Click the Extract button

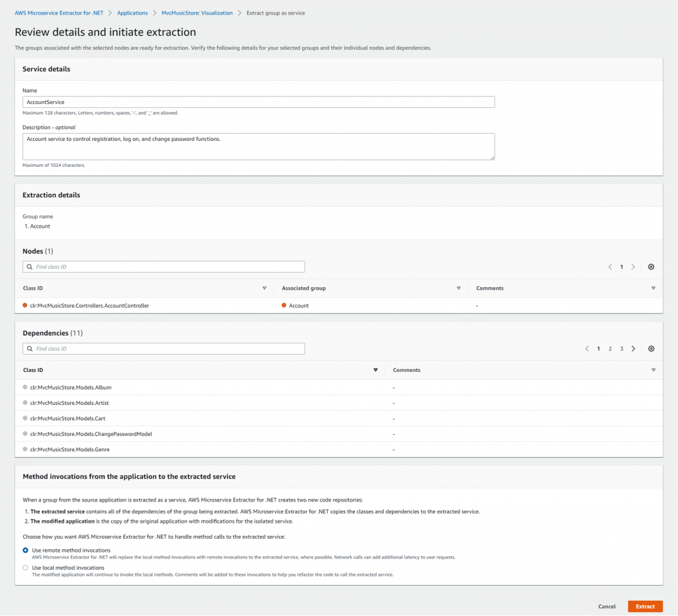coord(644,606)
